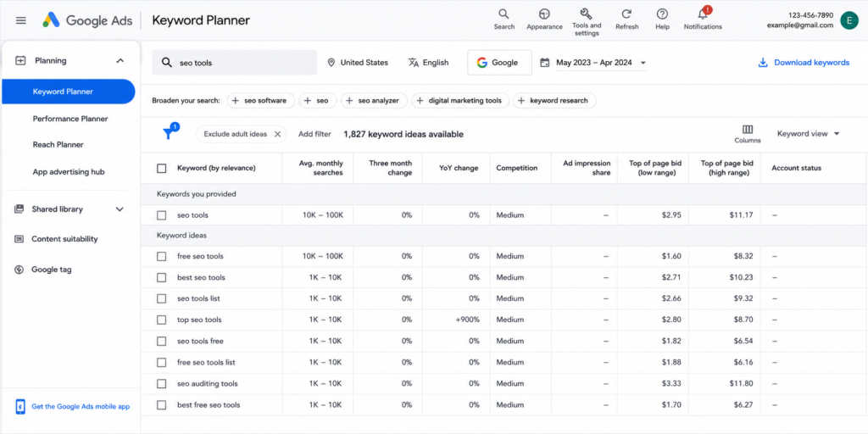Viewport: 868px width, 434px height.
Task: Open Get the Google Ads mobile app link
Action: (x=81, y=407)
